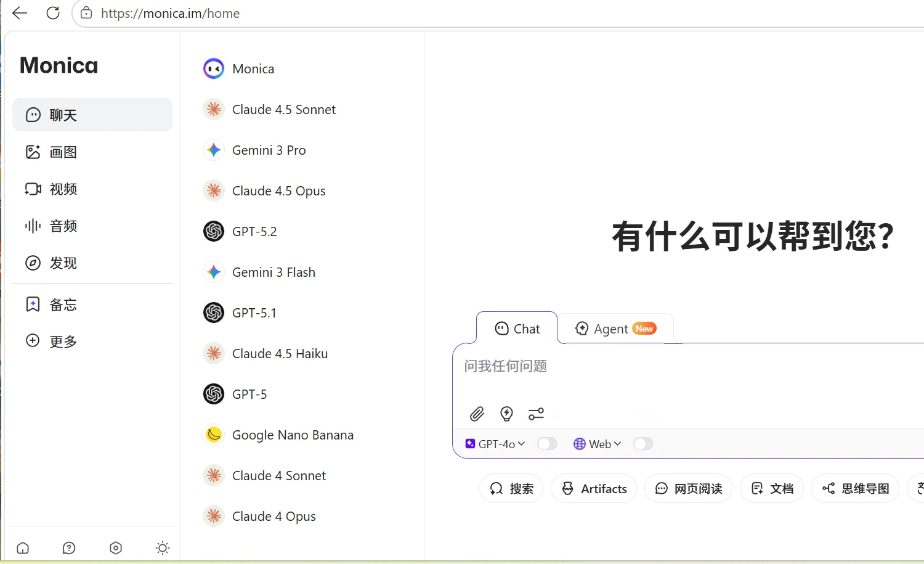The width and height of the screenshot is (924, 564).
Task: Choose the Gemini 3 Pro model icon
Action: pos(214,150)
